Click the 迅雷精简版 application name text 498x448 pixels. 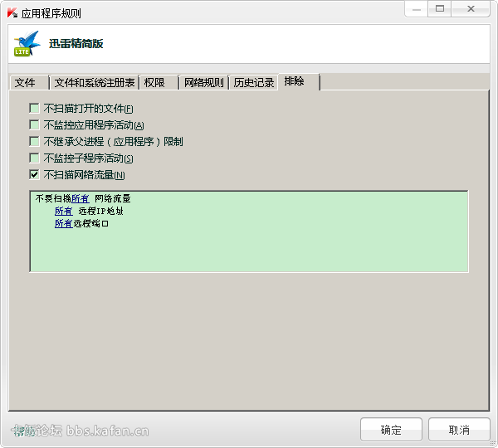click(x=76, y=44)
